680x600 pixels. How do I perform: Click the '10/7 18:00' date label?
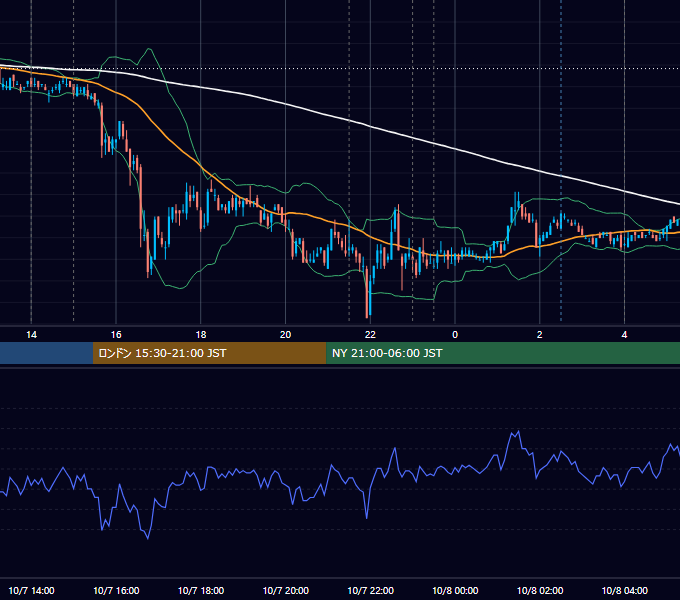pyautogui.click(x=201, y=590)
